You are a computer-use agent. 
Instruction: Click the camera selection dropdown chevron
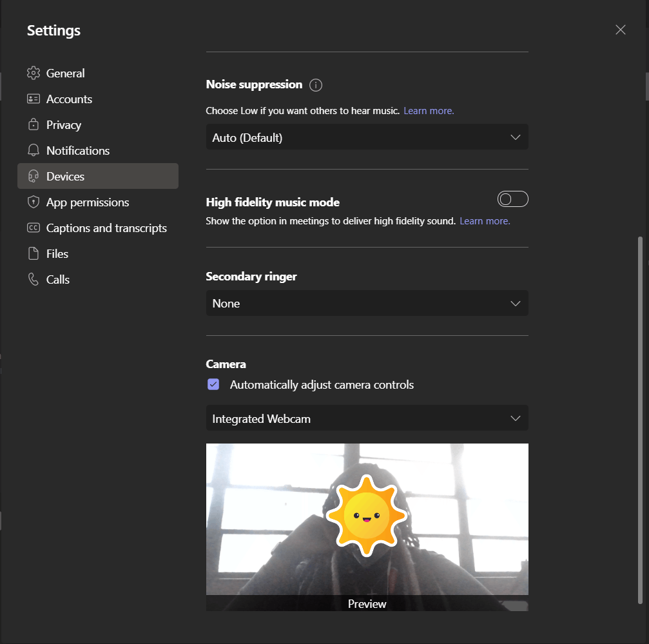[516, 418]
